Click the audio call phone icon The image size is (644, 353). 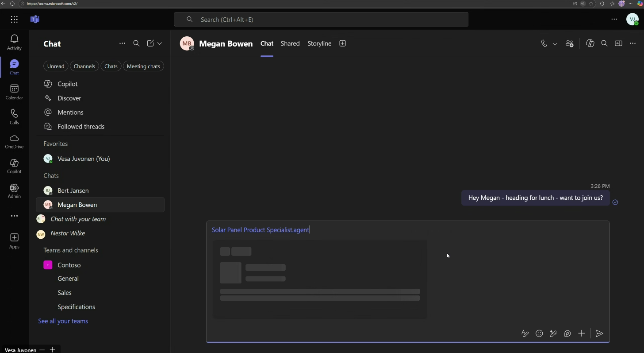544,44
